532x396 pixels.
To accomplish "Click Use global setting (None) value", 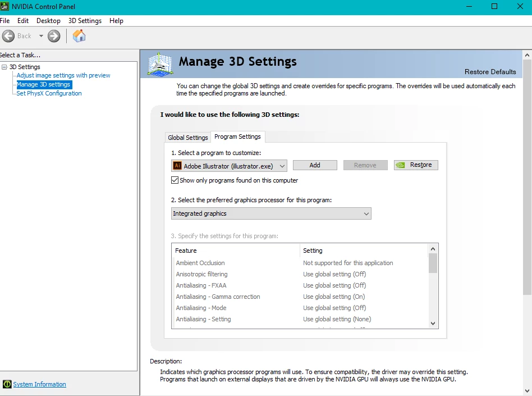I will [337, 319].
